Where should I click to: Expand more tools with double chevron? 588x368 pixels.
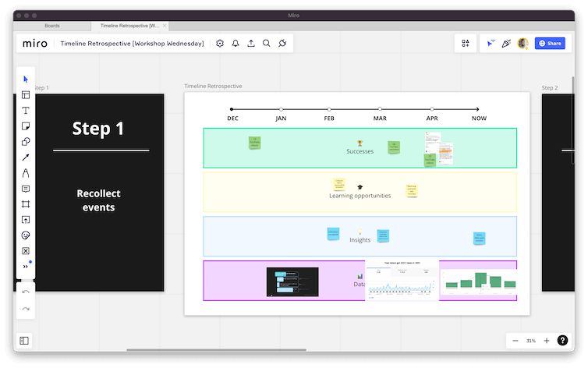tap(26, 267)
